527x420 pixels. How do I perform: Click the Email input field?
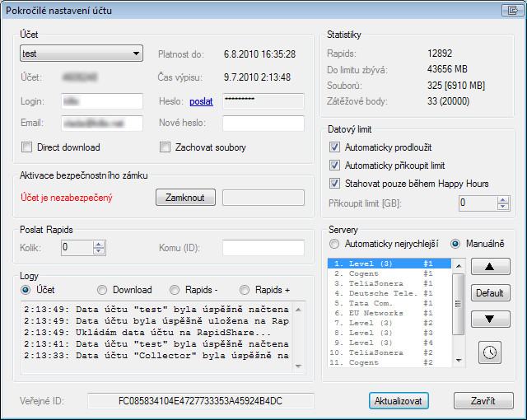pos(102,124)
